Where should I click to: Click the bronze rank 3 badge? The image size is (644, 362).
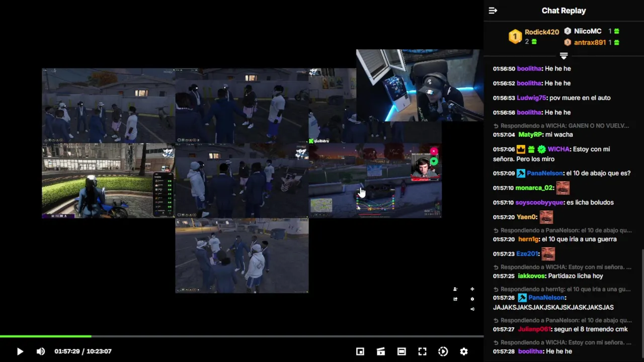(568, 43)
